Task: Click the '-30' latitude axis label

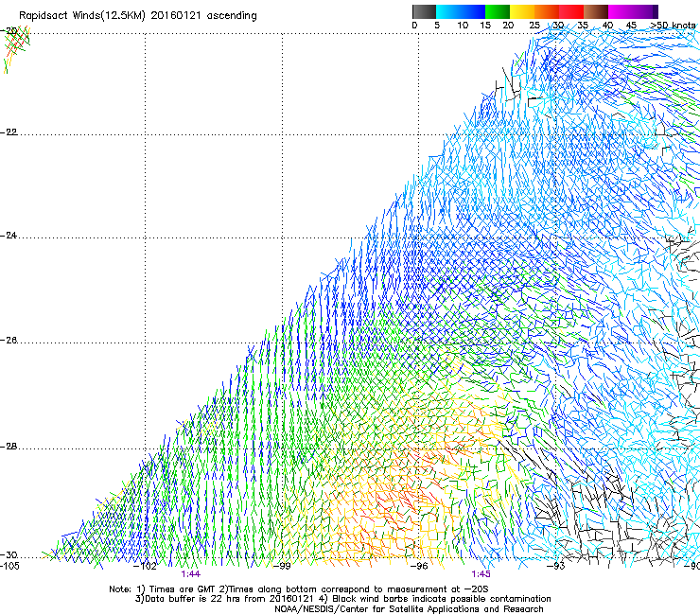Action: [x=9, y=555]
